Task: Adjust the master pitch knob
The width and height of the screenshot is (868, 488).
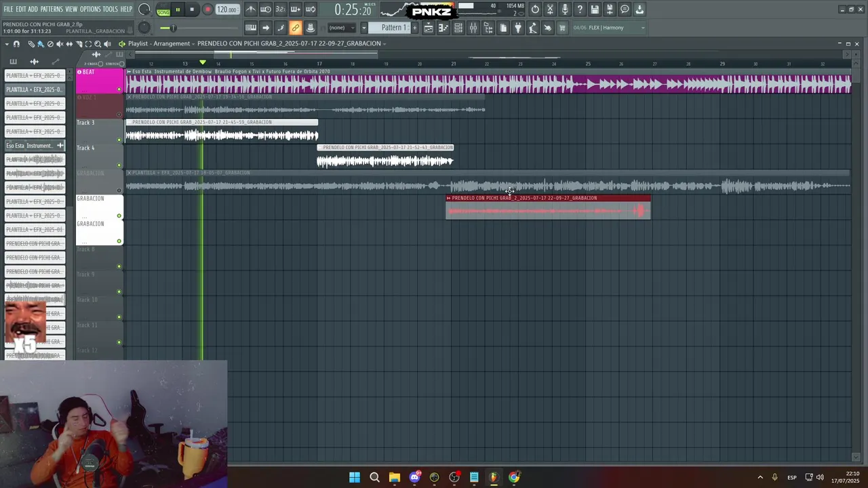Action: (x=144, y=28)
